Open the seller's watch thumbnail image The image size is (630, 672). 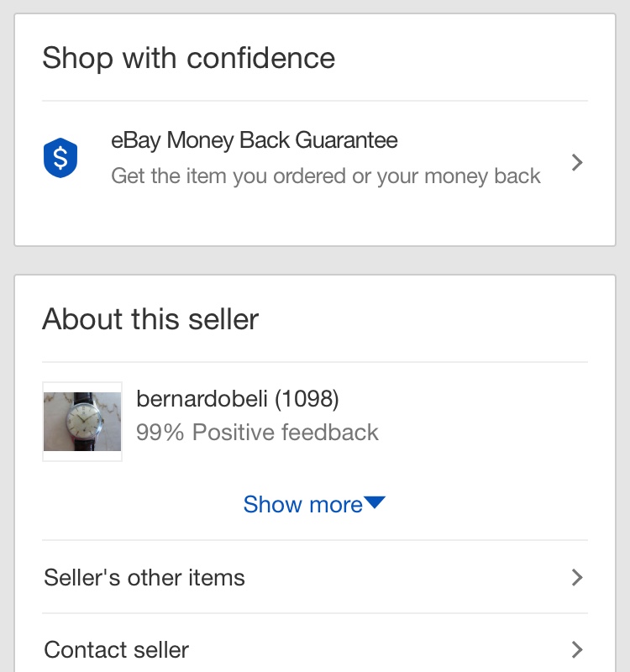(x=82, y=422)
